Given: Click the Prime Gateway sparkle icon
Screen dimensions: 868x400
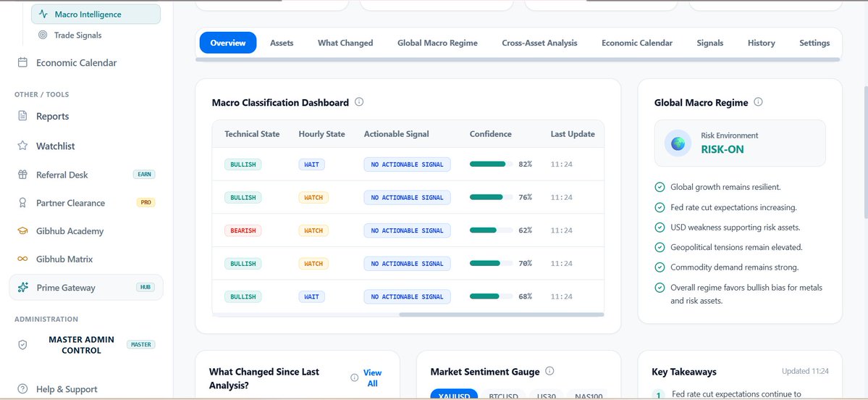Looking at the screenshot, I should click(22, 288).
